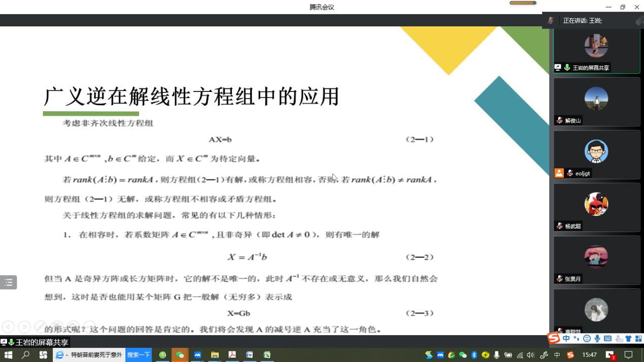The image size is (644, 362).
Task: Open the slide list panel button
Action: pos(9,282)
